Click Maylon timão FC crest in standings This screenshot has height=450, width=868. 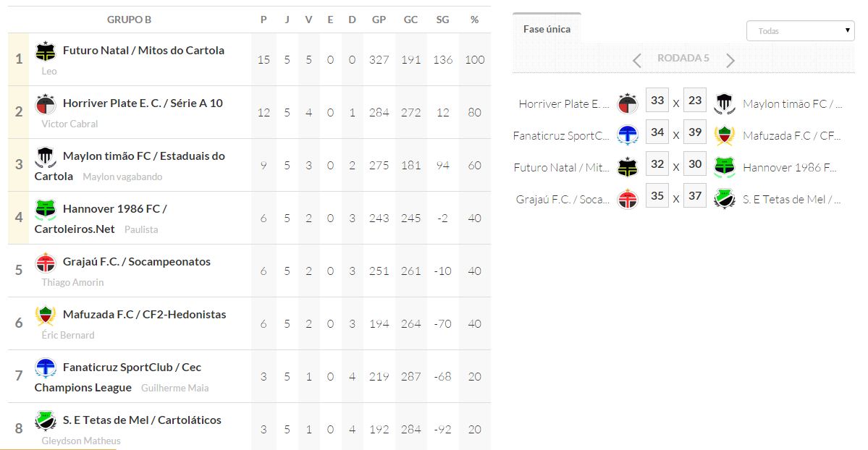pos(46,157)
